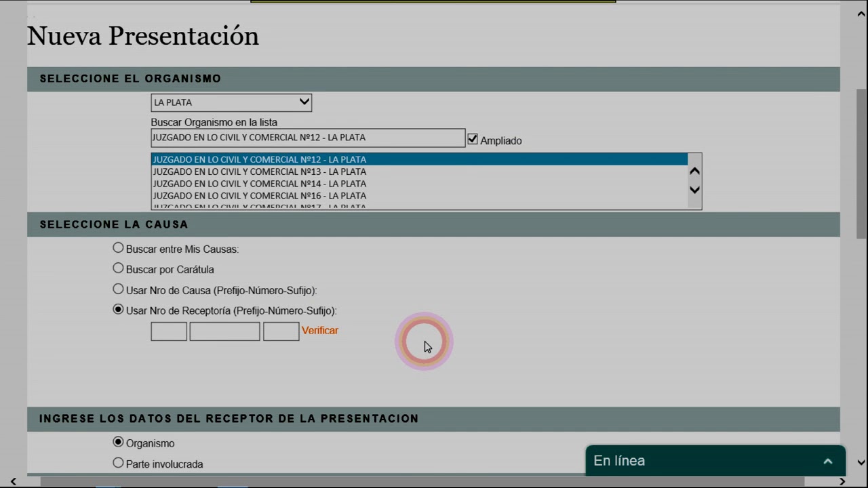This screenshot has height=488, width=868.
Task: Select Juzgado Civil y Comercial Nº13 in list
Action: (x=419, y=171)
